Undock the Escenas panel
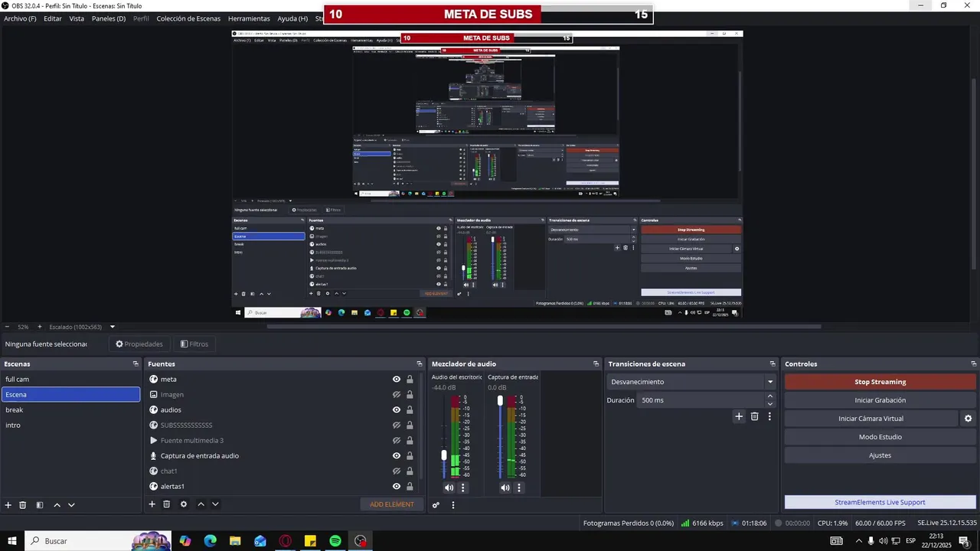This screenshot has height=551, width=980. coord(136,364)
